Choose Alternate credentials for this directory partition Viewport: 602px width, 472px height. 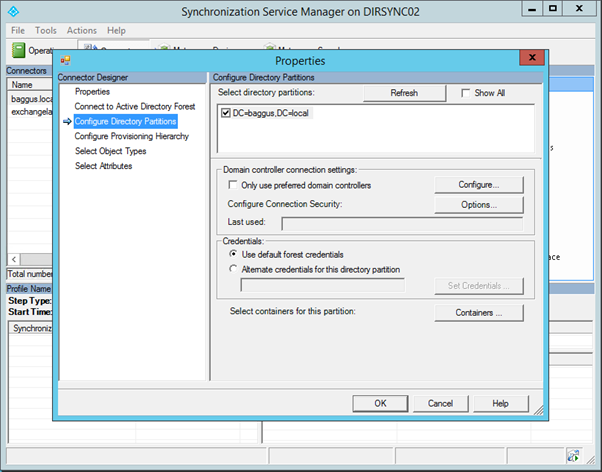click(x=234, y=268)
